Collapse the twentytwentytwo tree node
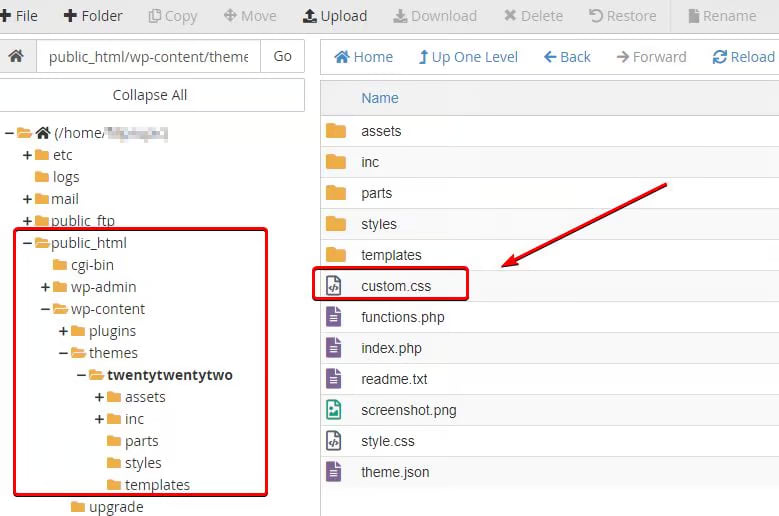The width and height of the screenshot is (779, 516). (81, 375)
